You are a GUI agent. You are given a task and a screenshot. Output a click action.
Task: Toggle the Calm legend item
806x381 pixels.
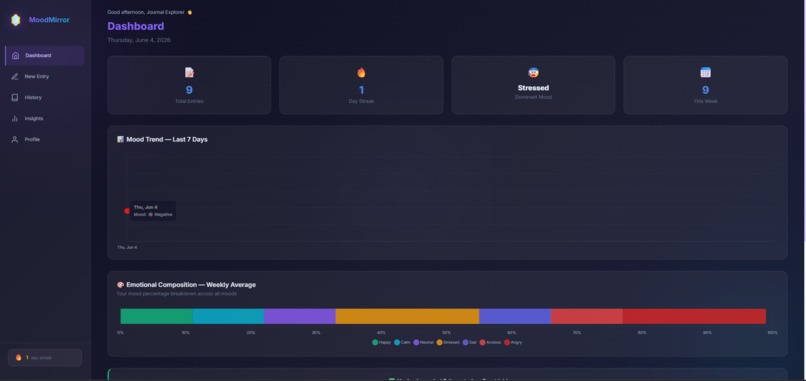[x=402, y=342]
